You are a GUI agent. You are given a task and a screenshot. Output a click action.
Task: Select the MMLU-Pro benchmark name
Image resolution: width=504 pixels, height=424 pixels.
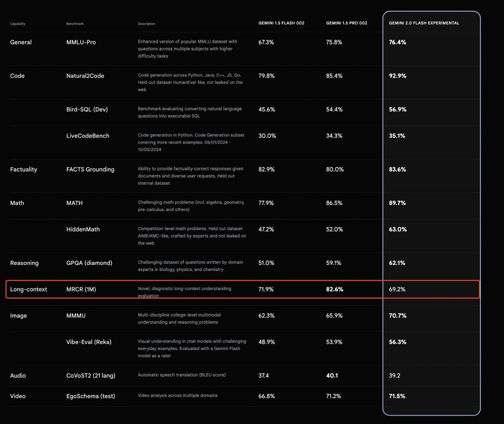[81, 42]
